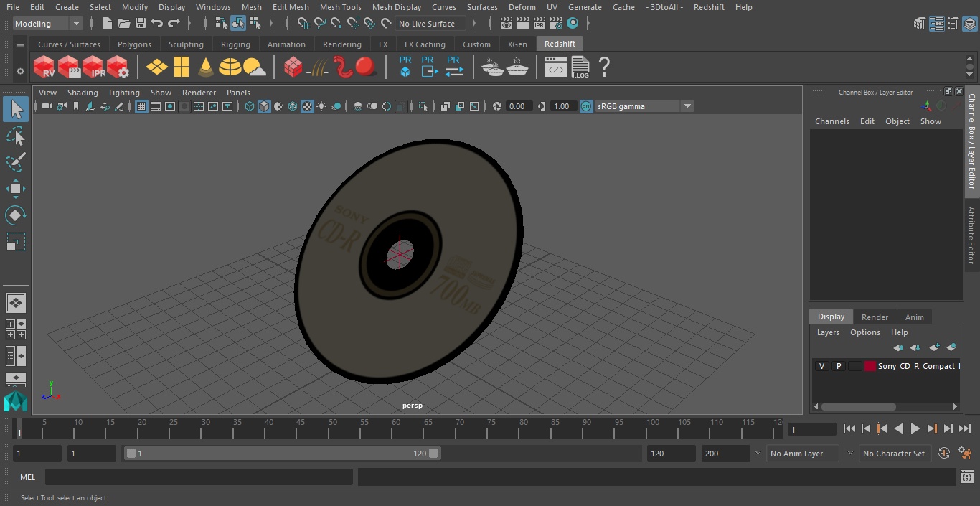Toggle snap to grids

point(303,24)
